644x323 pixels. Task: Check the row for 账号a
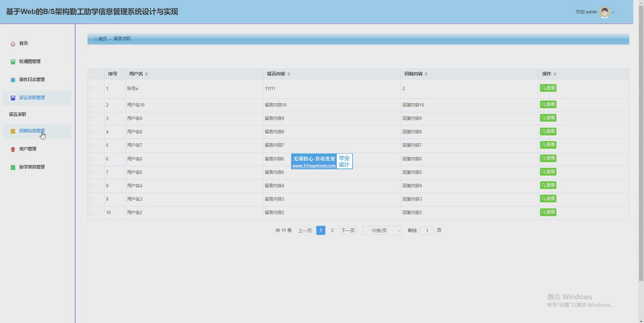point(92,89)
